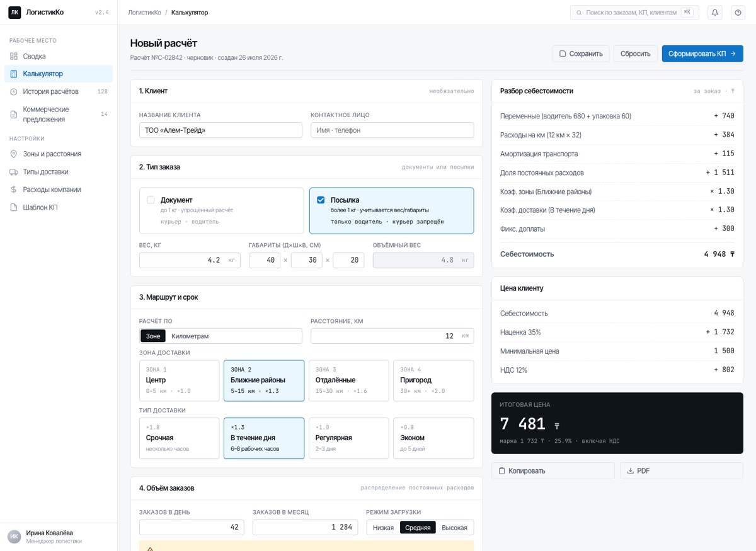The image size is (756, 551).
Task: Click ЛогистикКо breadcrumb link
Action: pyautogui.click(x=144, y=13)
